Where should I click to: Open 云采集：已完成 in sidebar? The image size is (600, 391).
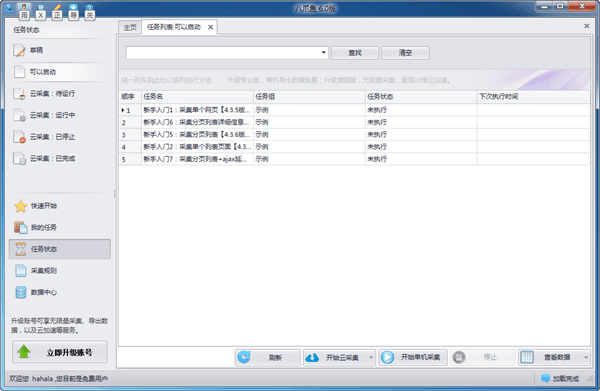click(60, 158)
